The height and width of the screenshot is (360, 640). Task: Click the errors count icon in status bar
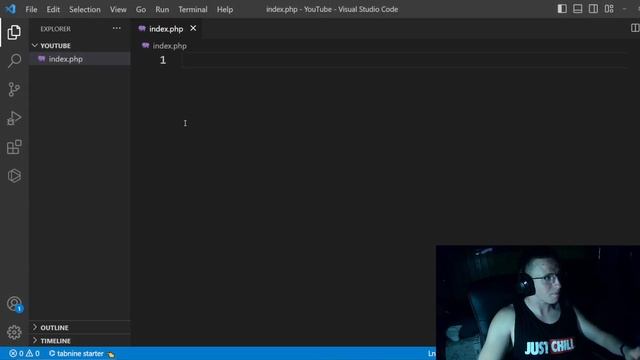(x=16, y=353)
